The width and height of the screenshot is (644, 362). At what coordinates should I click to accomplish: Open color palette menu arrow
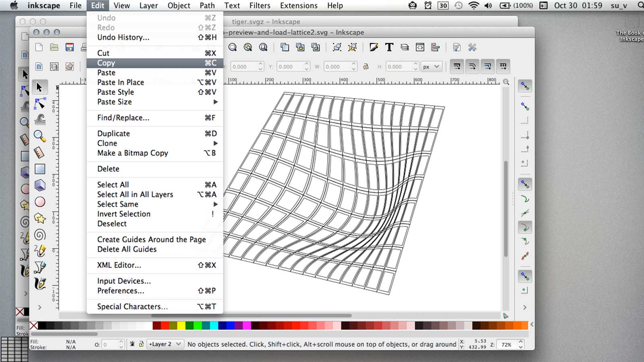pyautogui.click(x=532, y=324)
